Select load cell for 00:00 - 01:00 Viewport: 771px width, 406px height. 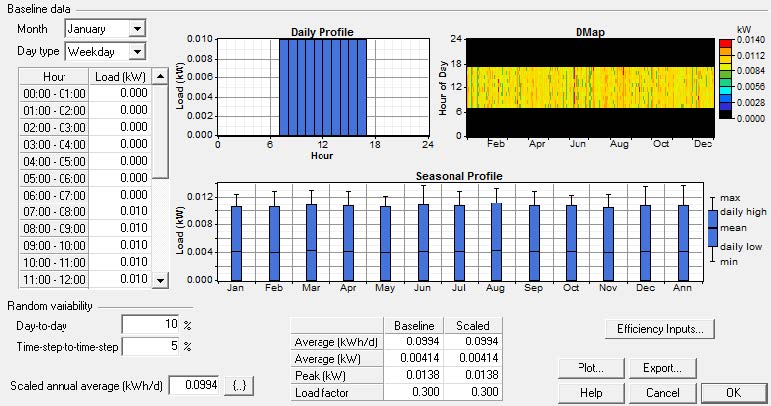119,93
